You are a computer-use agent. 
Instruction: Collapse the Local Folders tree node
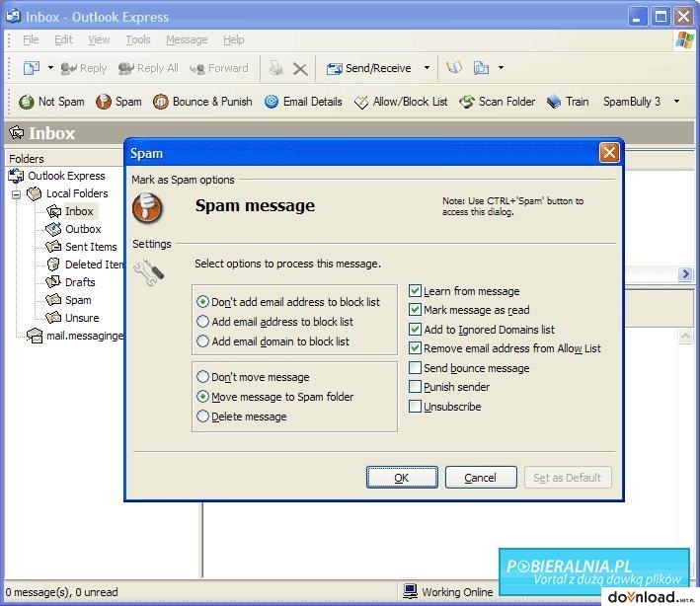coord(16,194)
